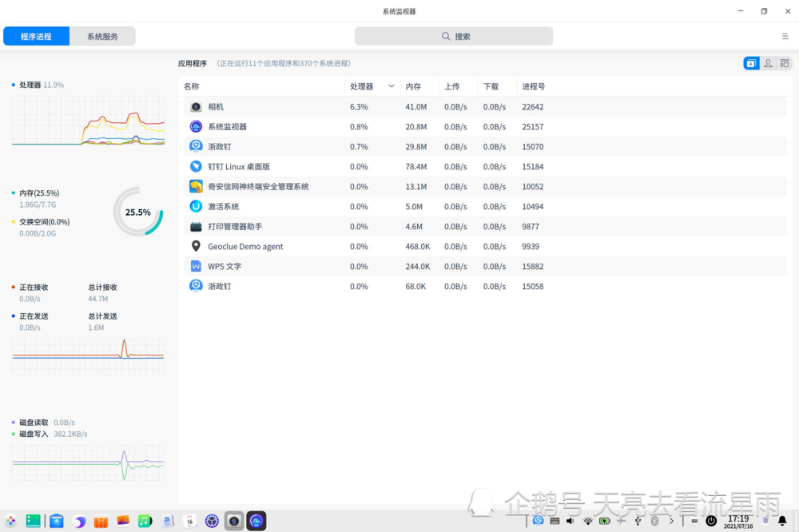Switch to the 程序进程 tab

pyautogui.click(x=36, y=36)
